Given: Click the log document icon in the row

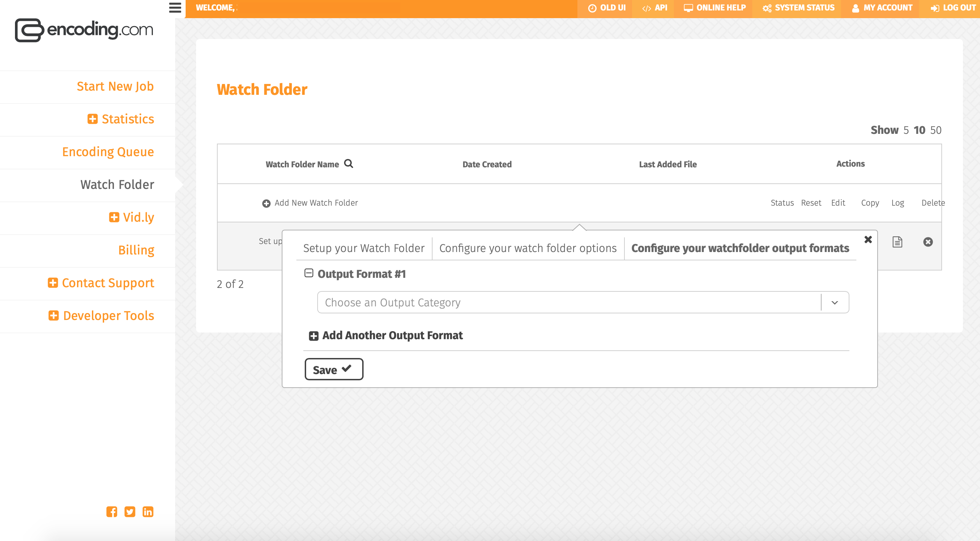Looking at the screenshot, I should [897, 242].
